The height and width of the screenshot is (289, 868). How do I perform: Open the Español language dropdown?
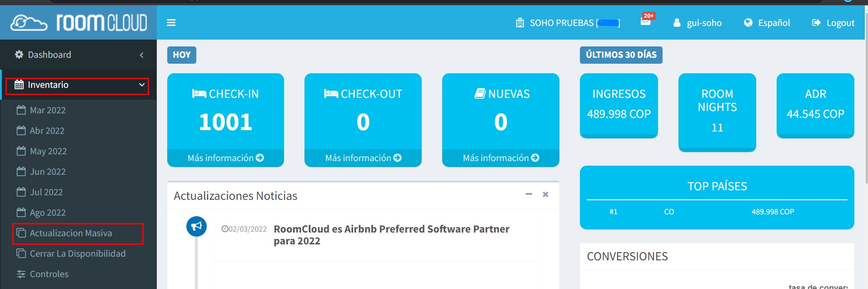pos(773,23)
